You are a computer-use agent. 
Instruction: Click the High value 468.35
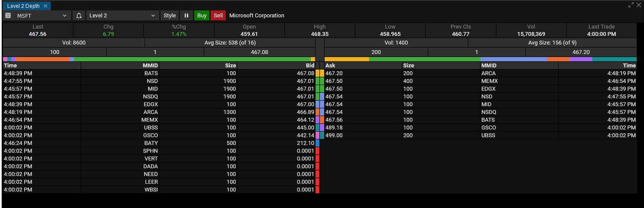click(x=320, y=34)
